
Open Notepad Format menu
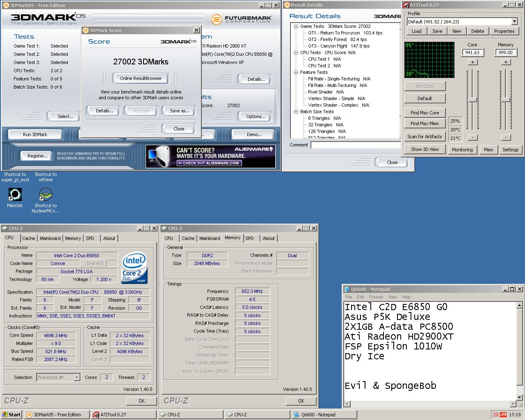point(376,297)
